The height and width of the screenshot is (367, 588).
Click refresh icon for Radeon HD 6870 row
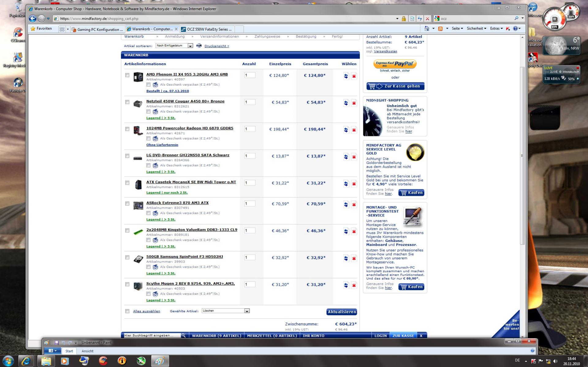[346, 130]
